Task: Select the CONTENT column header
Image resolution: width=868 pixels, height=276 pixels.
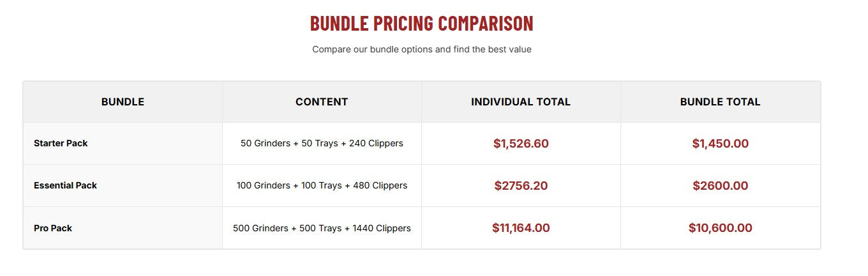Action: click(322, 102)
